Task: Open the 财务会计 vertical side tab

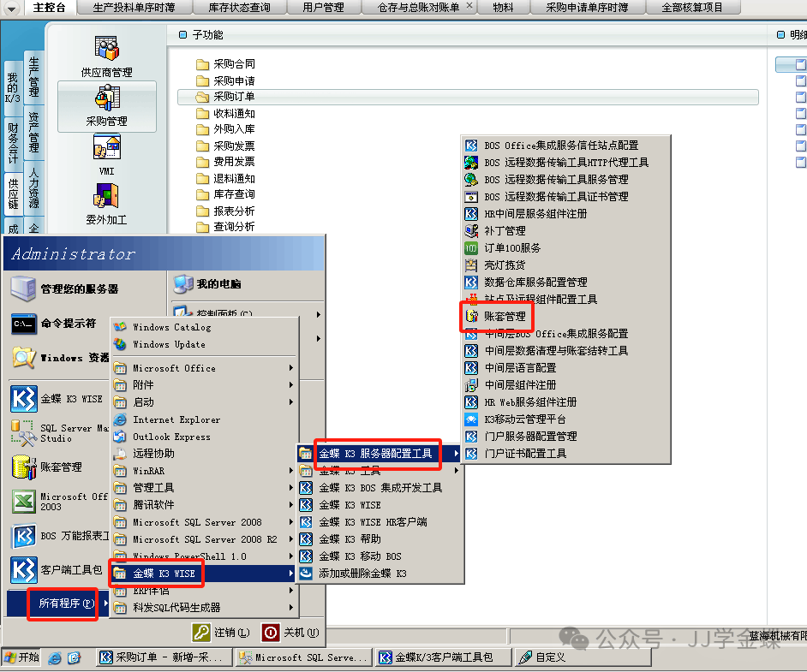Action: [x=13, y=143]
